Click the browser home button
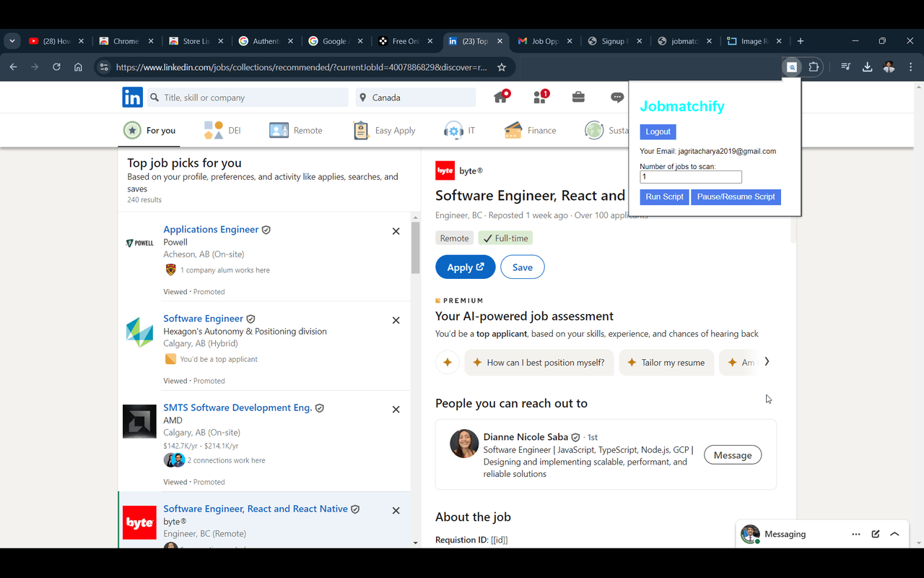The image size is (924, 578). pyautogui.click(x=78, y=67)
